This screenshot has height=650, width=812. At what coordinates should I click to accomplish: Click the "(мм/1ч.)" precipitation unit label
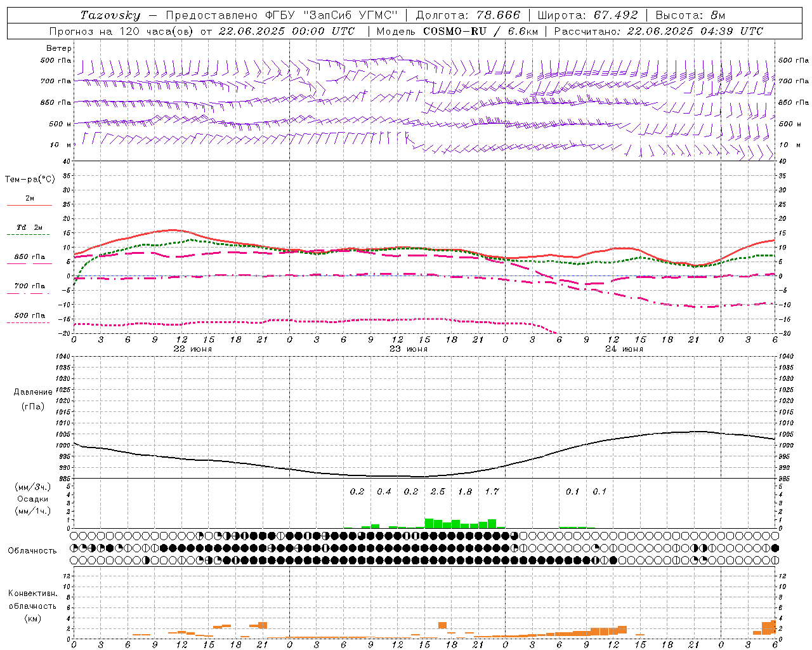pyautogui.click(x=33, y=511)
